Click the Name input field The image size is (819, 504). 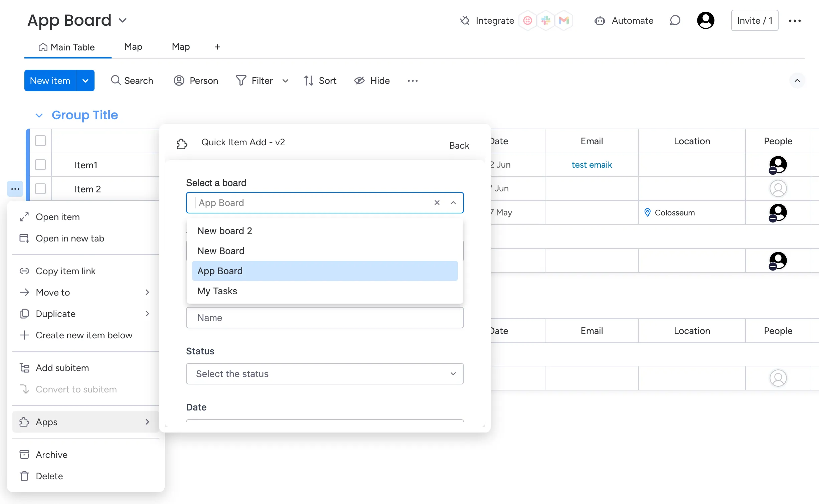[324, 318]
